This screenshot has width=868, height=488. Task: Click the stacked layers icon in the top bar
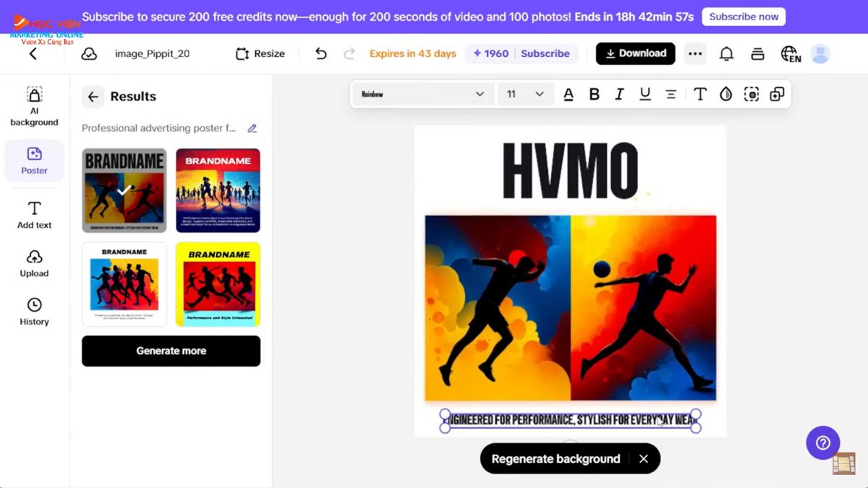click(757, 53)
